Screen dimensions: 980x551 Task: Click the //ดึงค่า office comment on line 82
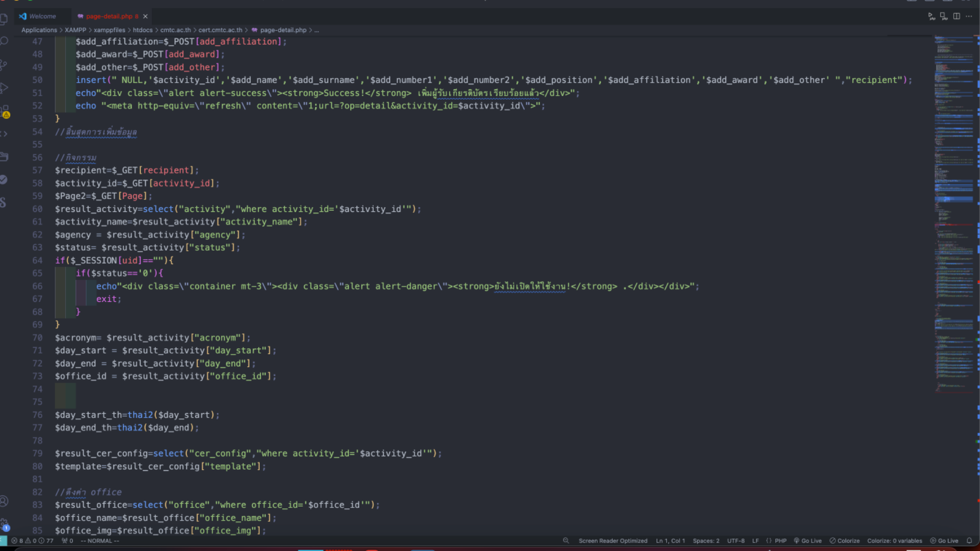coord(88,492)
